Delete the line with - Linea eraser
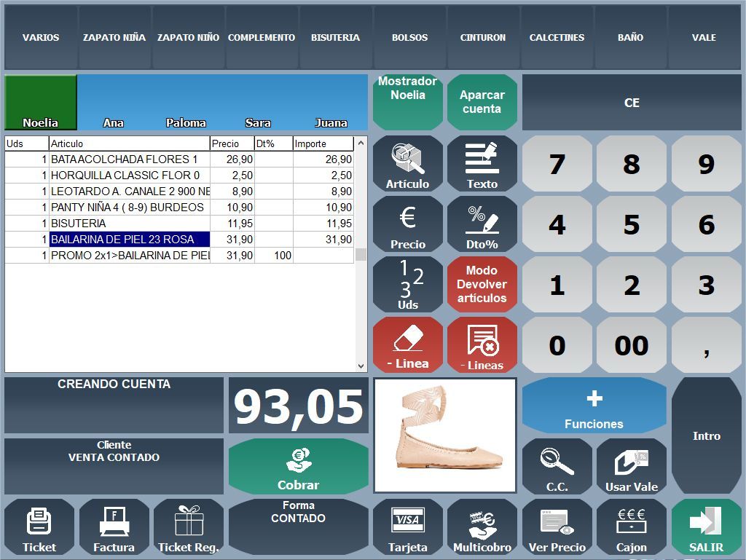This screenshot has width=746, height=560. (407, 344)
